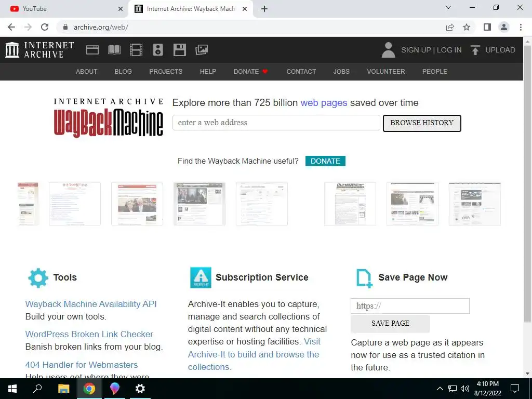Click the user avatar icon

pos(388,50)
